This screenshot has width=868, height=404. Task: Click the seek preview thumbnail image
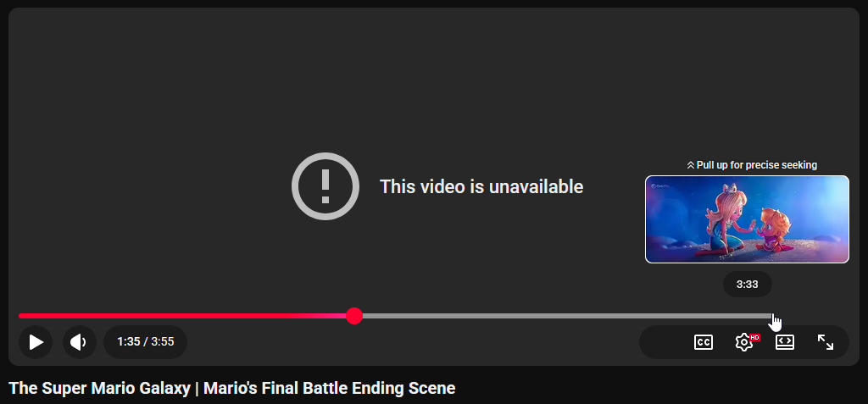tap(747, 219)
